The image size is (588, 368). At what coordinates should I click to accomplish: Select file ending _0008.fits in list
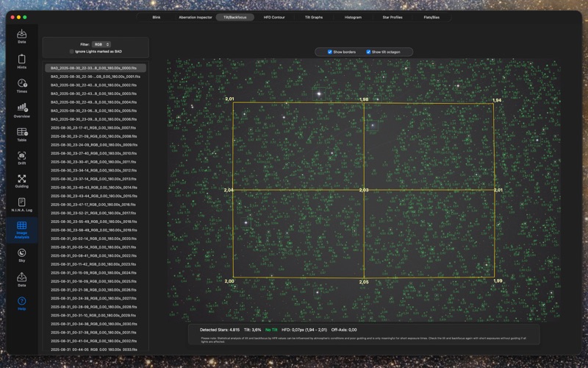[x=96, y=136]
